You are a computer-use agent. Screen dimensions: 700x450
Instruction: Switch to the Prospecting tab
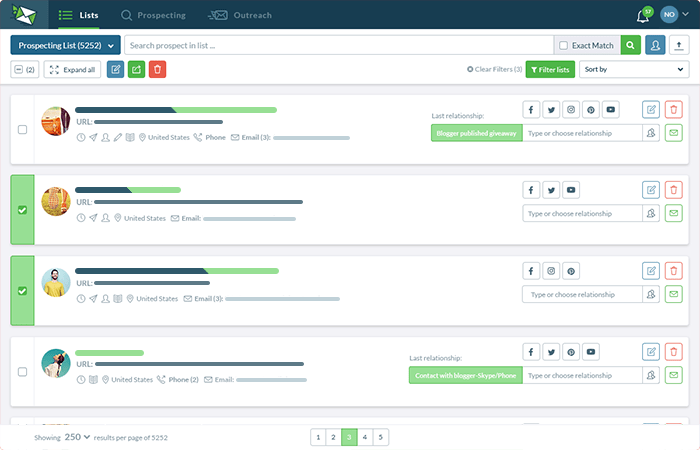[153, 15]
